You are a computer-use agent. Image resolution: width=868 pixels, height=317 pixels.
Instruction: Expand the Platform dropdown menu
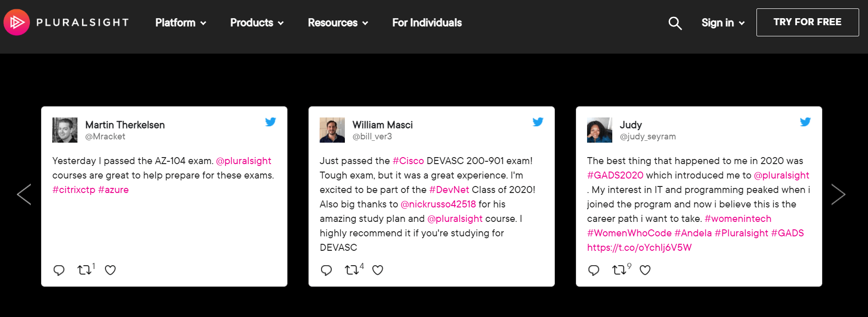181,23
